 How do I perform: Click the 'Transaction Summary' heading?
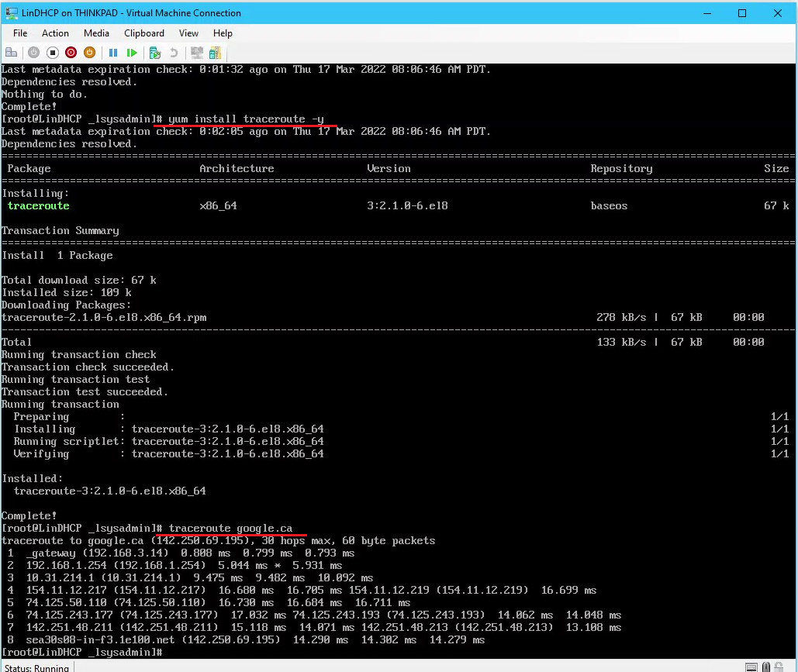[x=60, y=230]
